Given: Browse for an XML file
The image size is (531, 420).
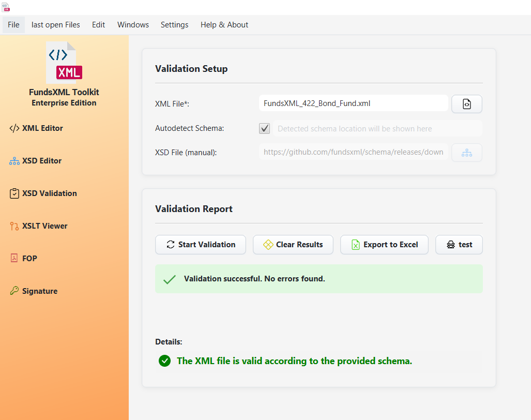Looking at the screenshot, I should pos(467,104).
